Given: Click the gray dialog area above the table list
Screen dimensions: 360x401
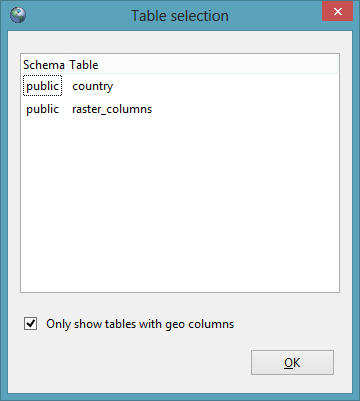Looking at the screenshot, I should coord(180,42).
